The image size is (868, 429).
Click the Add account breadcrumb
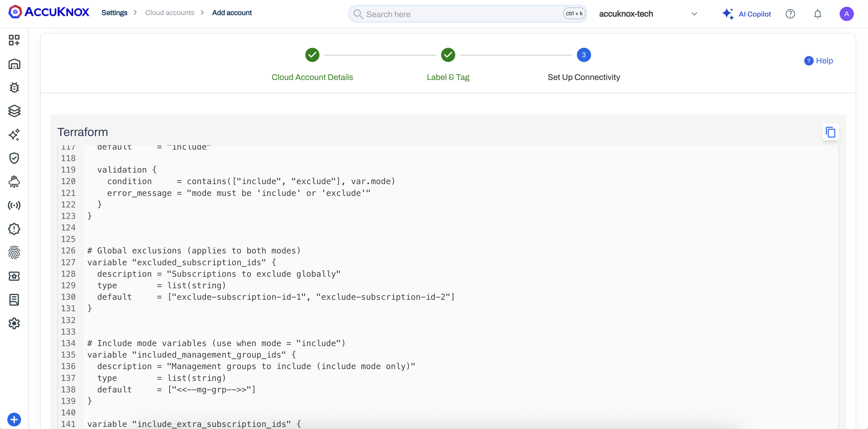232,12
